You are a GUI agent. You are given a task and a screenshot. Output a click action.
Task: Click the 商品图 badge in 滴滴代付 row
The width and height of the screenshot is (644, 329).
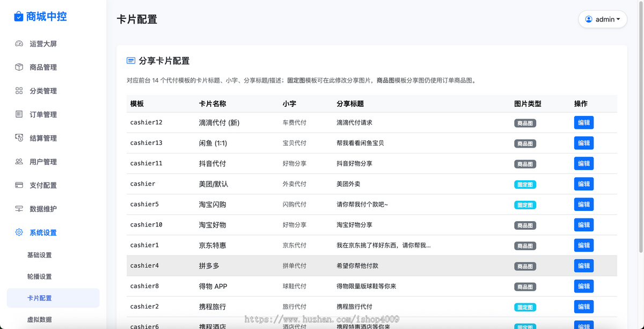tap(525, 123)
